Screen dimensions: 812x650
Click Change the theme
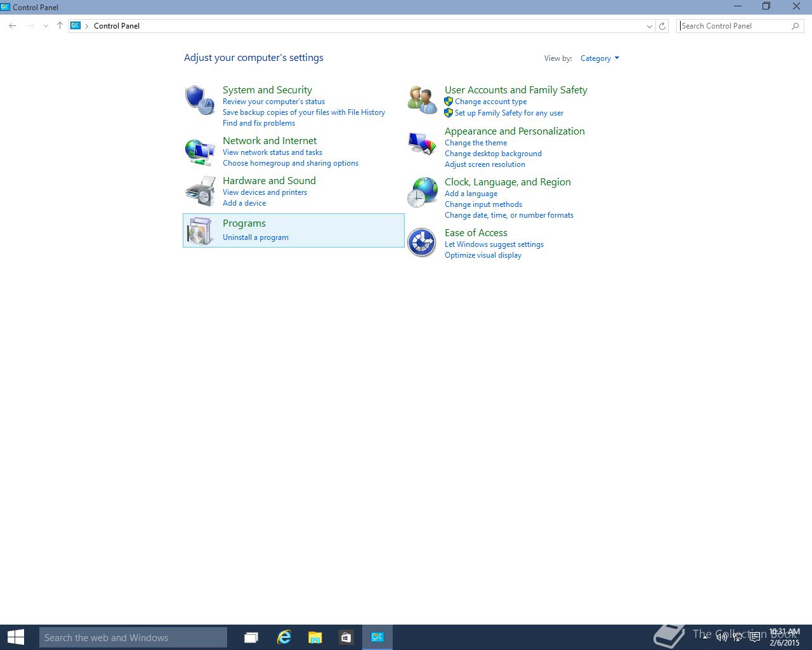coord(476,143)
